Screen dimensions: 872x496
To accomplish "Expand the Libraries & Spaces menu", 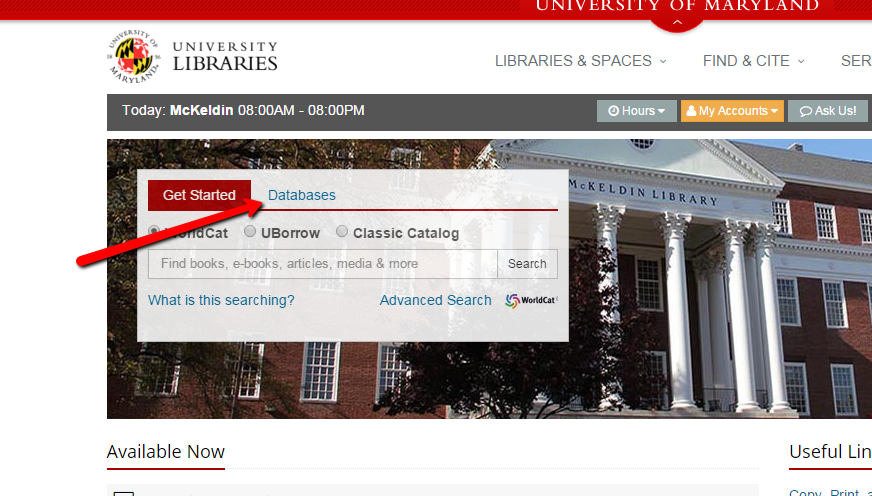I will pyautogui.click(x=581, y=61).
